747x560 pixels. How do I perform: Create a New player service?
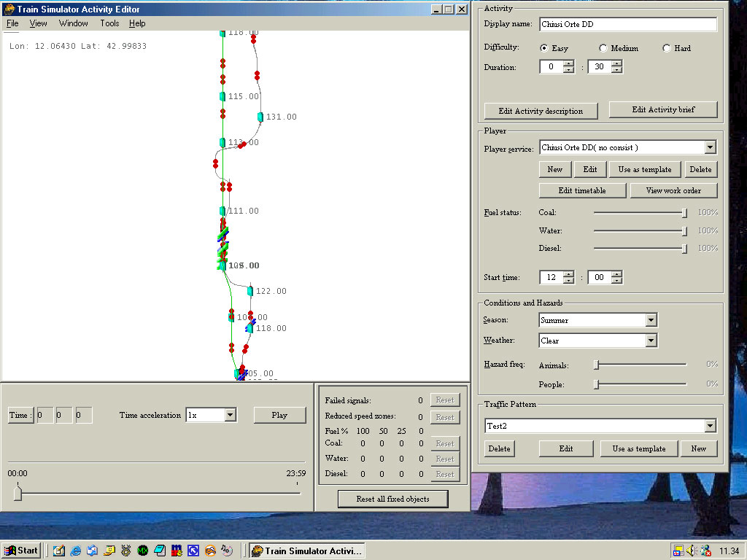pyautogui.click(x=554, y=169)
